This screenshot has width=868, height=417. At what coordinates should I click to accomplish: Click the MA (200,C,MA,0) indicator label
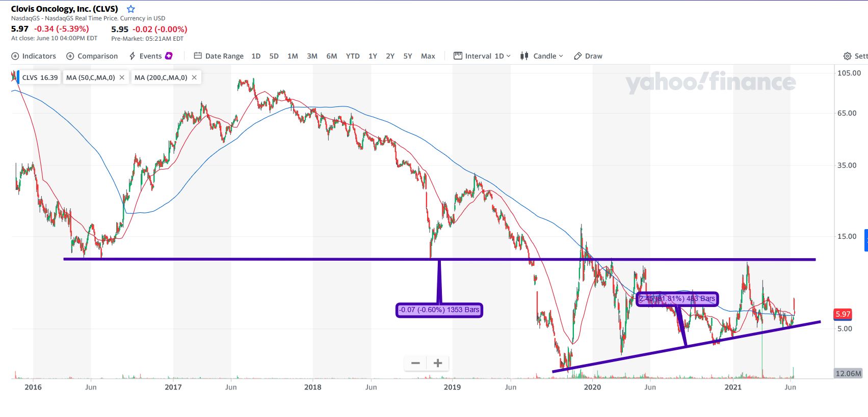[161, 77]
